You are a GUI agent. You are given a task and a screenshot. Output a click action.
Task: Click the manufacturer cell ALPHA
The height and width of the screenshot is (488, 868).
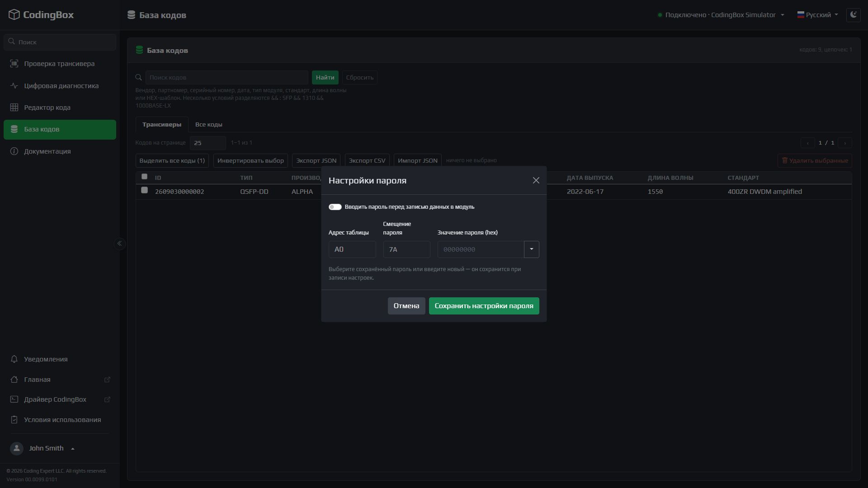point(302,192)
